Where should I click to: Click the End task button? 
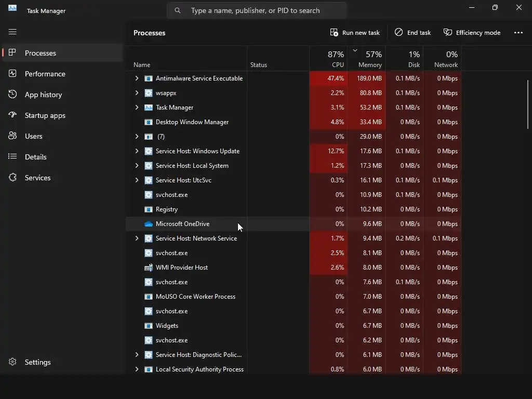tap(413, 33)
